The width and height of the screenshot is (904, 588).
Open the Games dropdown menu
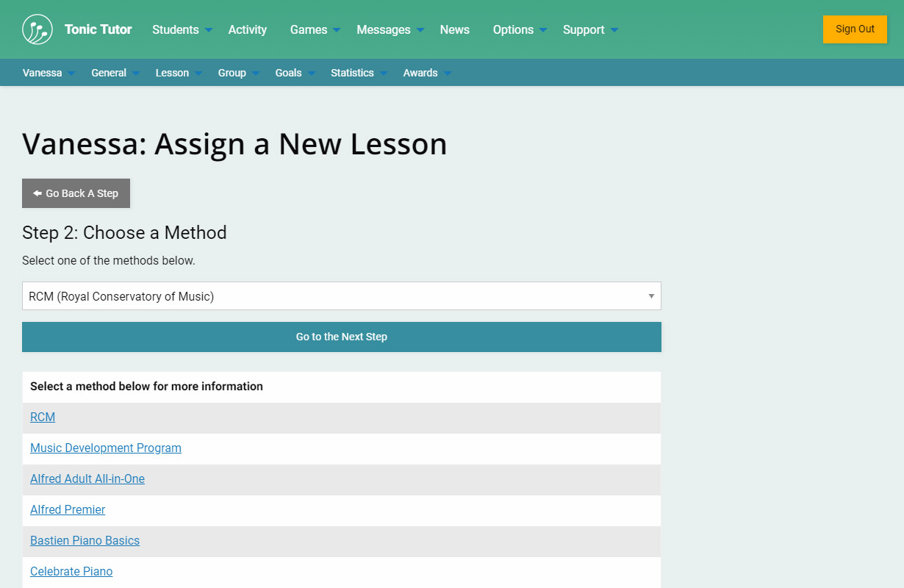coord(315,29)
